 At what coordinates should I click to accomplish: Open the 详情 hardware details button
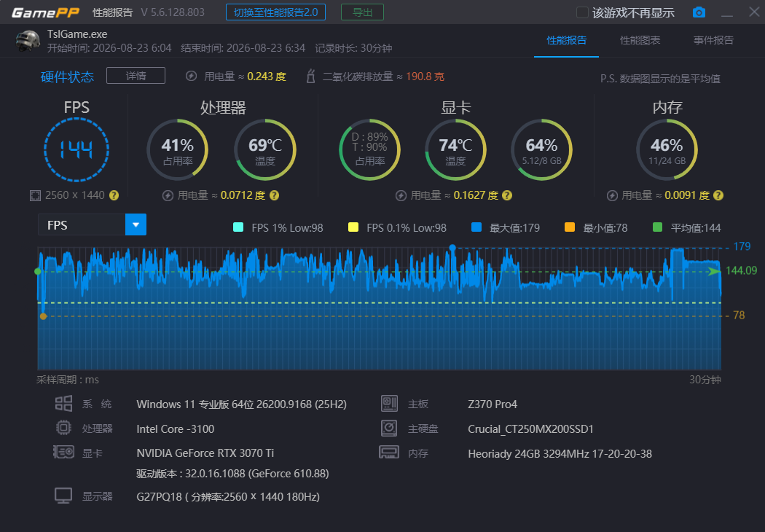136,76
